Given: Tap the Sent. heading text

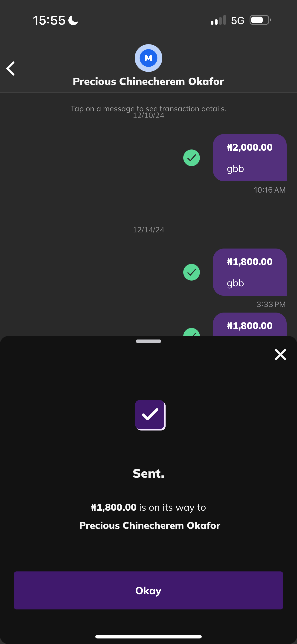Looking at the screenshot, I should pyautogui.click(x=148, y=473).
